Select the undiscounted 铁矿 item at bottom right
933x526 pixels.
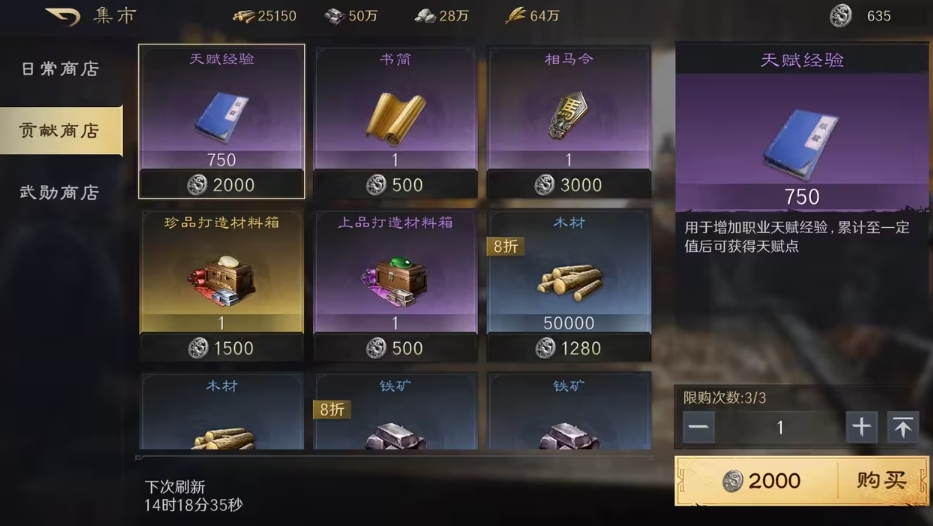coord(568,411)
